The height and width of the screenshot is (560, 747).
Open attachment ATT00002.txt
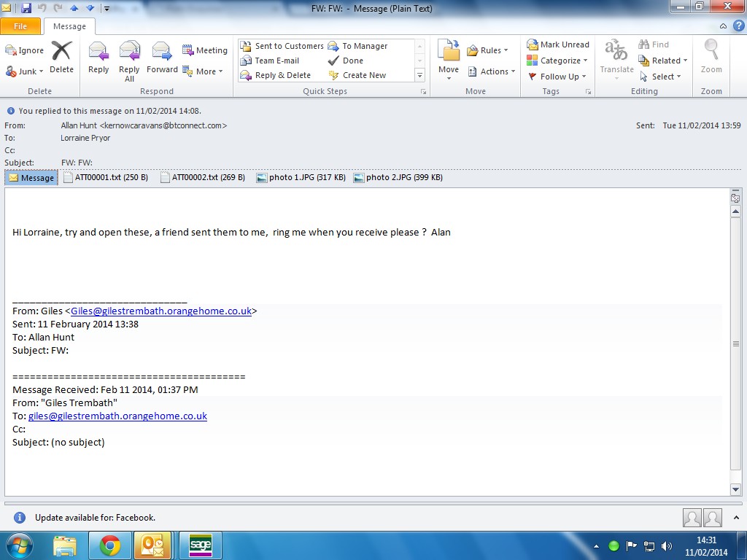click(203, 178)
